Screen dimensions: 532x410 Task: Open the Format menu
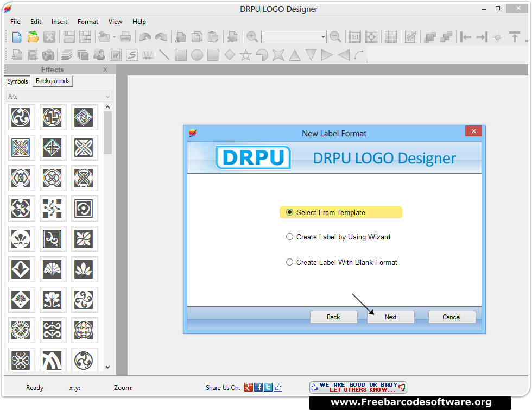[x=88, y=22]
